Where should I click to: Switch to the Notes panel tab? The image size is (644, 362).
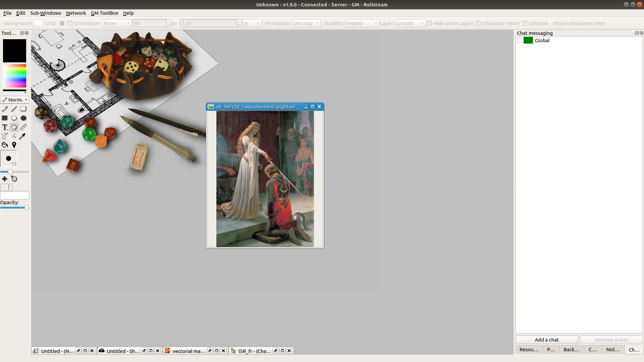point(613,350)
